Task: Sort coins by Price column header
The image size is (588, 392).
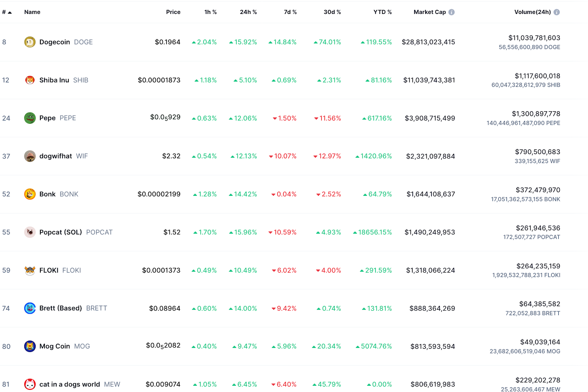Action: (x=173, y=12)
